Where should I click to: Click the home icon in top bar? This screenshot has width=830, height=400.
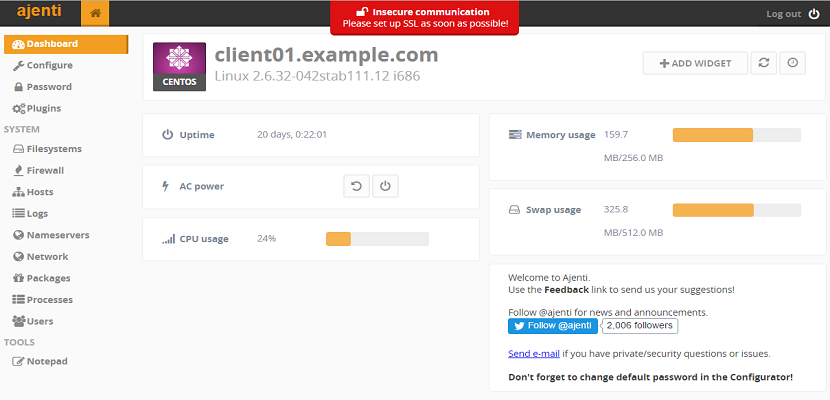coord(95,13)
